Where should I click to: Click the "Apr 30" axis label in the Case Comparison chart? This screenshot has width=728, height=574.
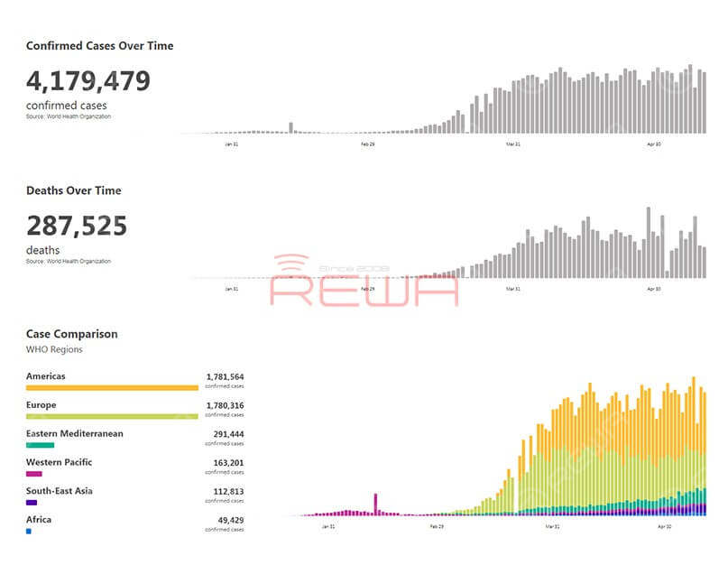(x=665, y=527)
